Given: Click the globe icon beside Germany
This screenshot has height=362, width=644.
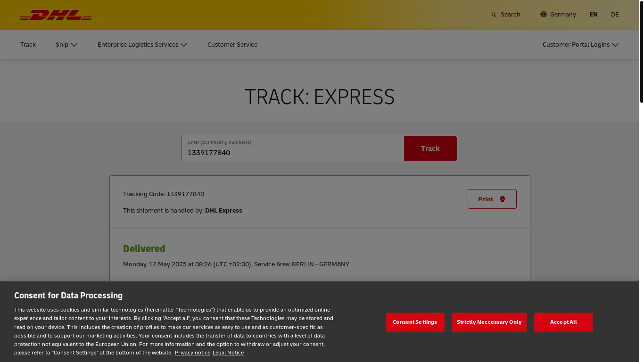Looking at the screenshot, I should (x=544, y=14).
